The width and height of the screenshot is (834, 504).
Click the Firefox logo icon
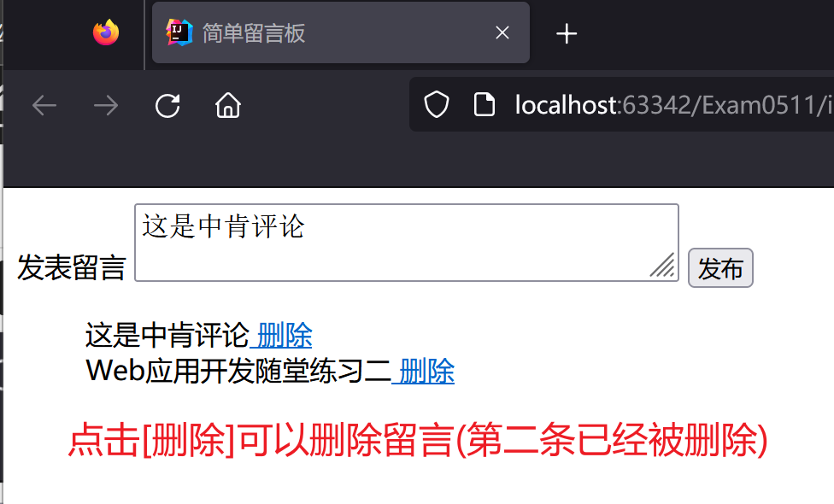(106, 33)
